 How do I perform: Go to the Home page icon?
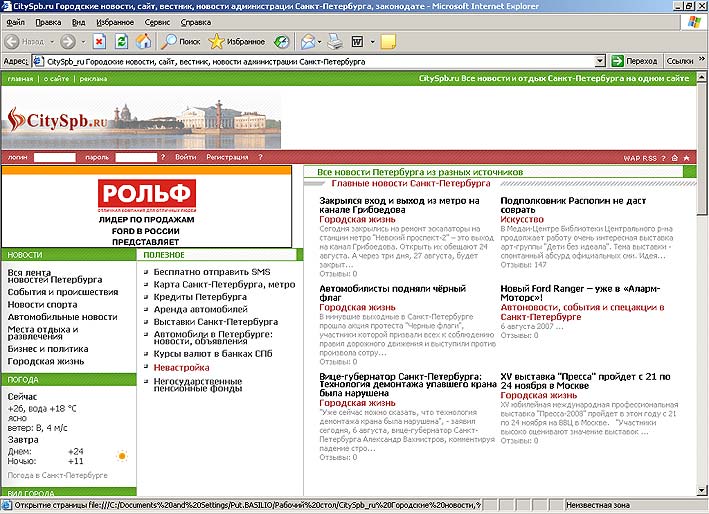144,42
